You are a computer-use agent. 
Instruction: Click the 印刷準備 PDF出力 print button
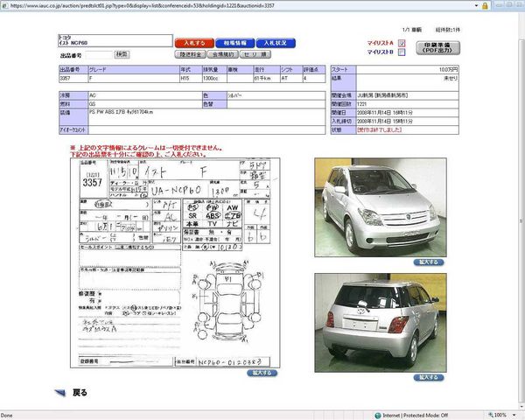(438, 47)
